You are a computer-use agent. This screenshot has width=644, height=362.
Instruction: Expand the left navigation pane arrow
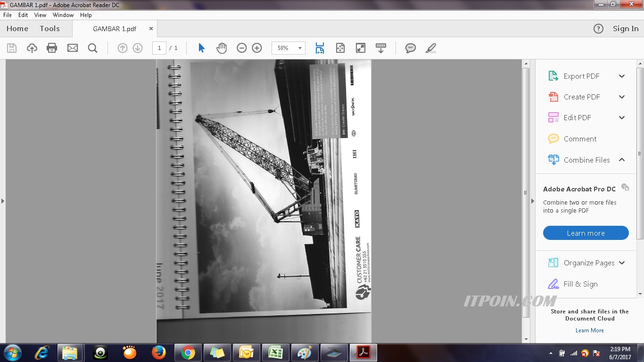2,201
